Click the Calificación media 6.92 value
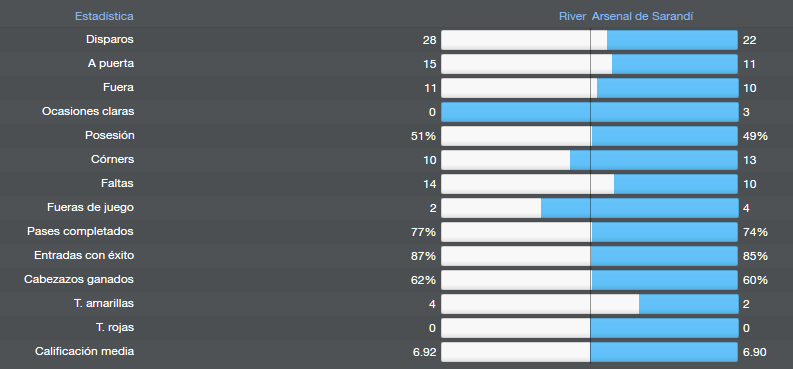This screenshot has width=793, height=369. pyautogui.click(x=424, y=352)
